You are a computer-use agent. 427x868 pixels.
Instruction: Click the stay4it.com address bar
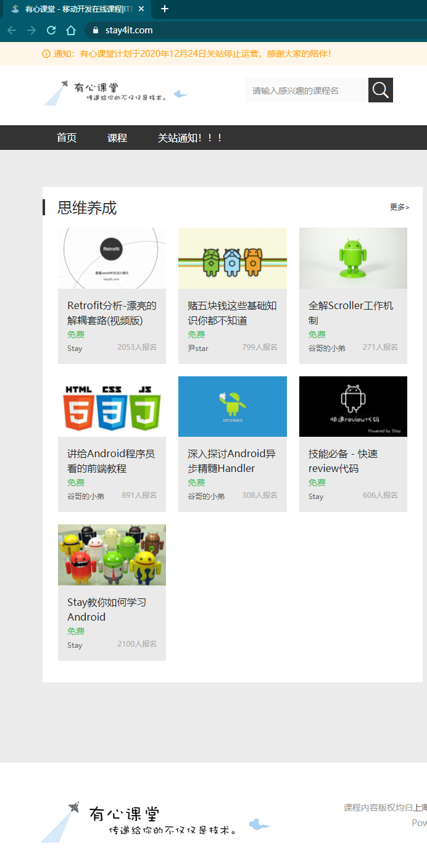coord(256,30)
